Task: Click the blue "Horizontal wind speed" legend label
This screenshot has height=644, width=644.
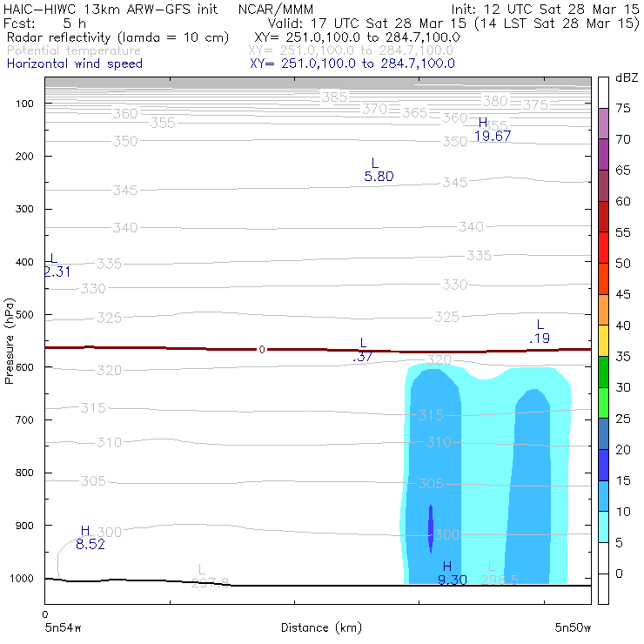Action: tap(75, 64)
